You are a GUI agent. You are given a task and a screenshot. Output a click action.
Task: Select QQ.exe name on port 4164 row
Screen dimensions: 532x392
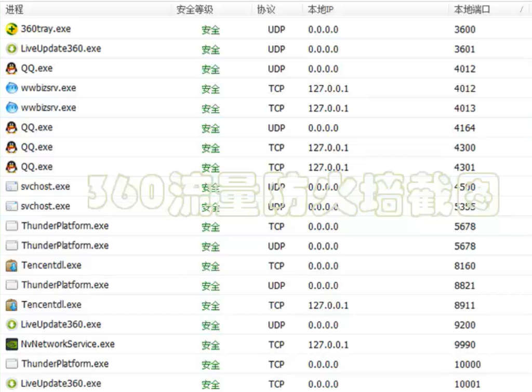37,128
